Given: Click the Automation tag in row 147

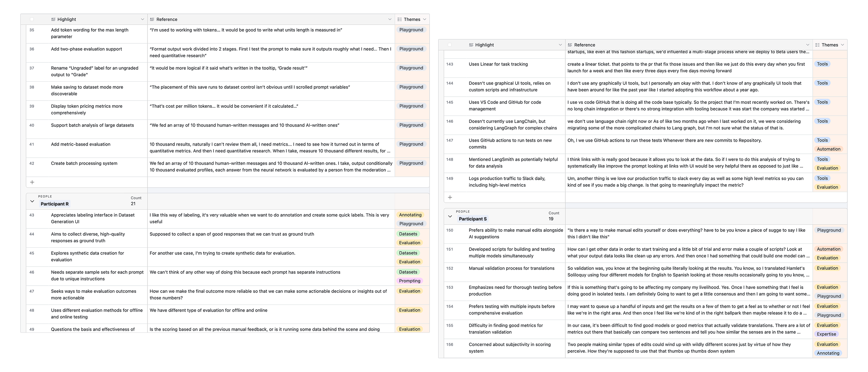Looking at the screenshot, I should point(829,149).
